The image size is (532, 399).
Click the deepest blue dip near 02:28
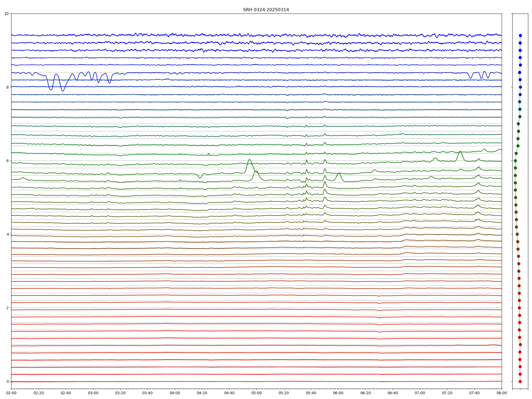pyautogui.click(x=51, y=90)
